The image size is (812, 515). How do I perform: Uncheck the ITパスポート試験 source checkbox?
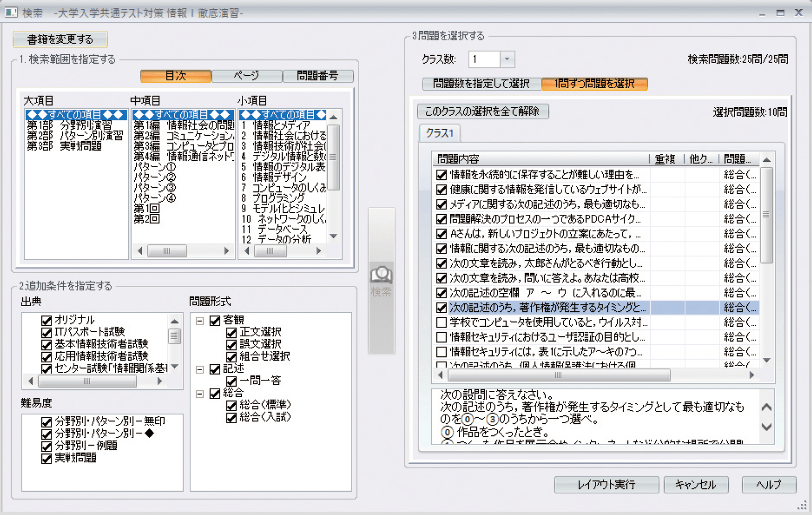coord(47,333)
